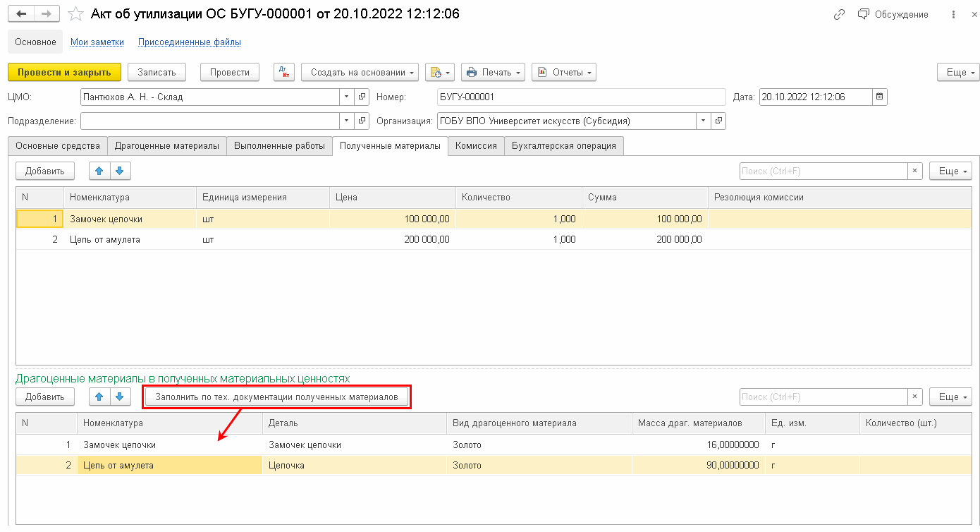Viewport: 980px width, 532px height.
Task: Click Добавить in precious materials table
Action: click(45, 397)
